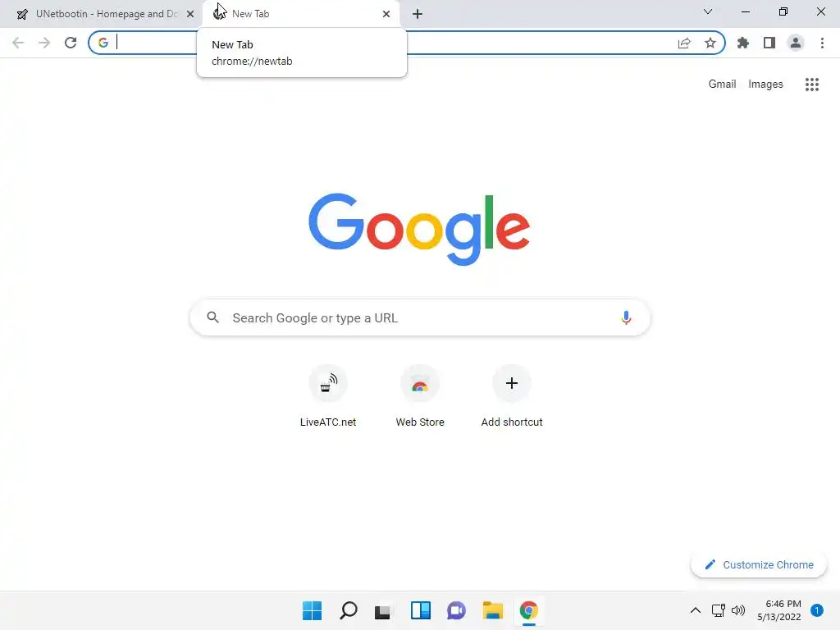840x630 pixels.
Task: Open Chrome's three-dot menu
Action: pyautogui.click(x=822, y=43)
